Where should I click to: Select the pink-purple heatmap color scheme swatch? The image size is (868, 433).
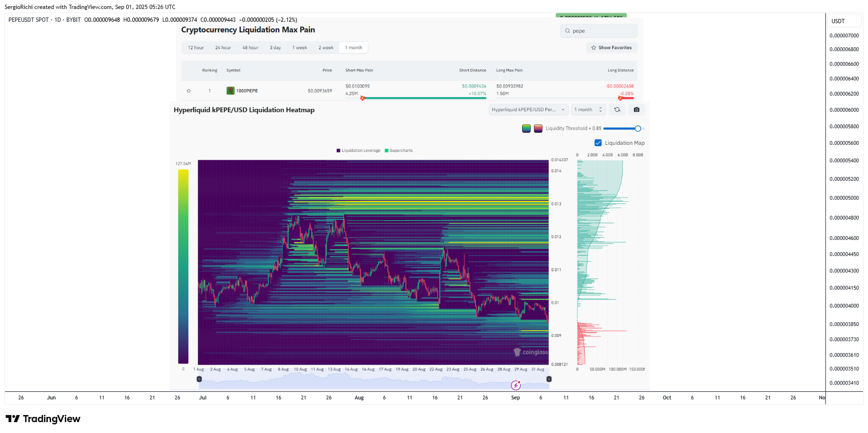pos(538,128)
